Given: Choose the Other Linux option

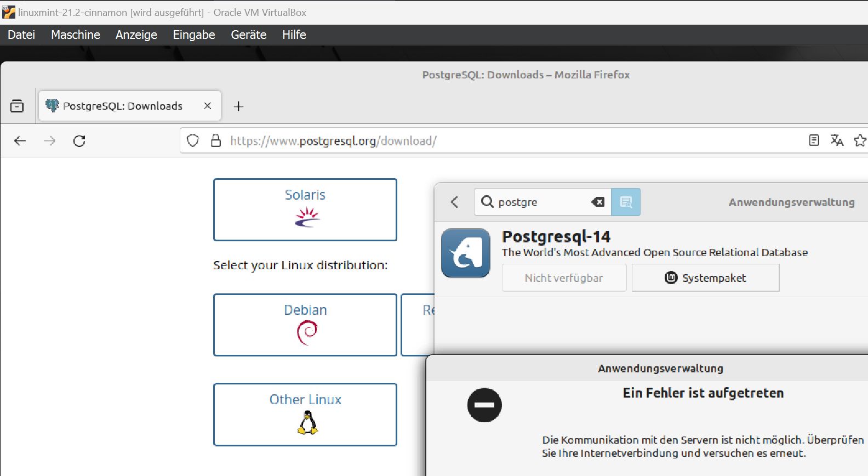Looking at the screenshot, I should [x=305, y=415].
